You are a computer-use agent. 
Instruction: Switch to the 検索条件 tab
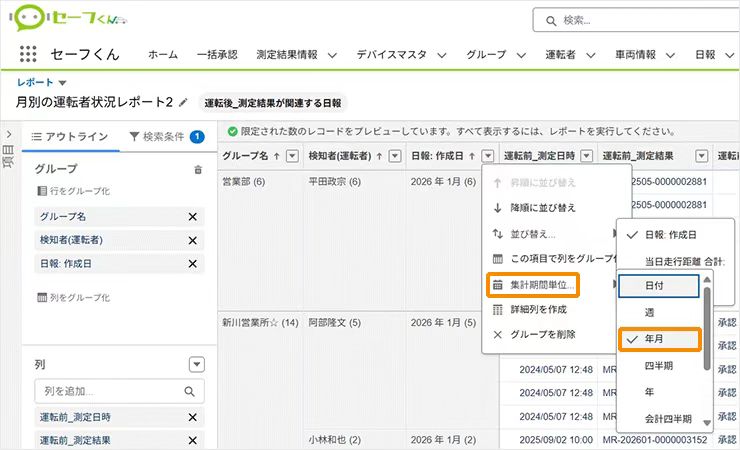tap(166, 137)
